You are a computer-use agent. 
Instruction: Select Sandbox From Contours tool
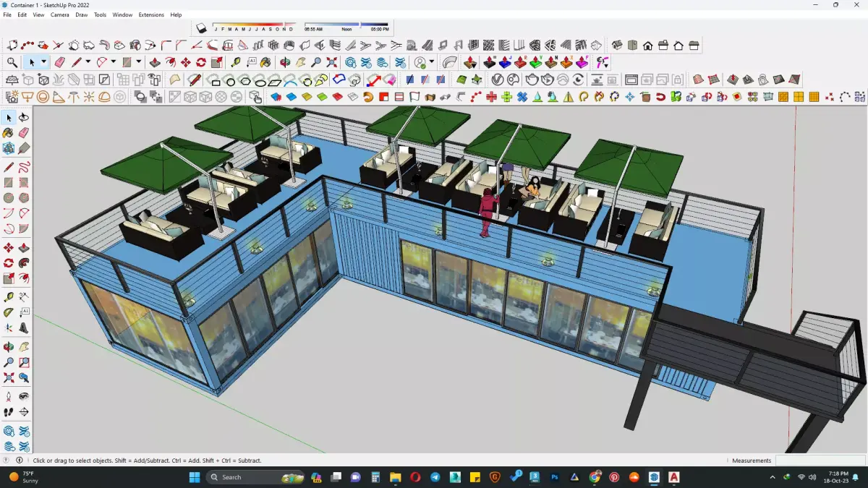point(698,80)
